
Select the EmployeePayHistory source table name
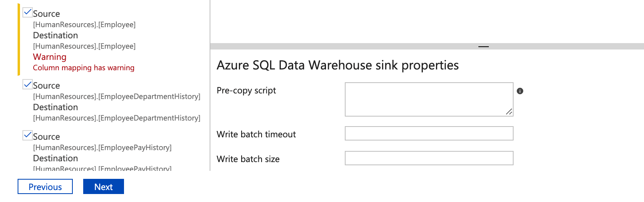102,148
